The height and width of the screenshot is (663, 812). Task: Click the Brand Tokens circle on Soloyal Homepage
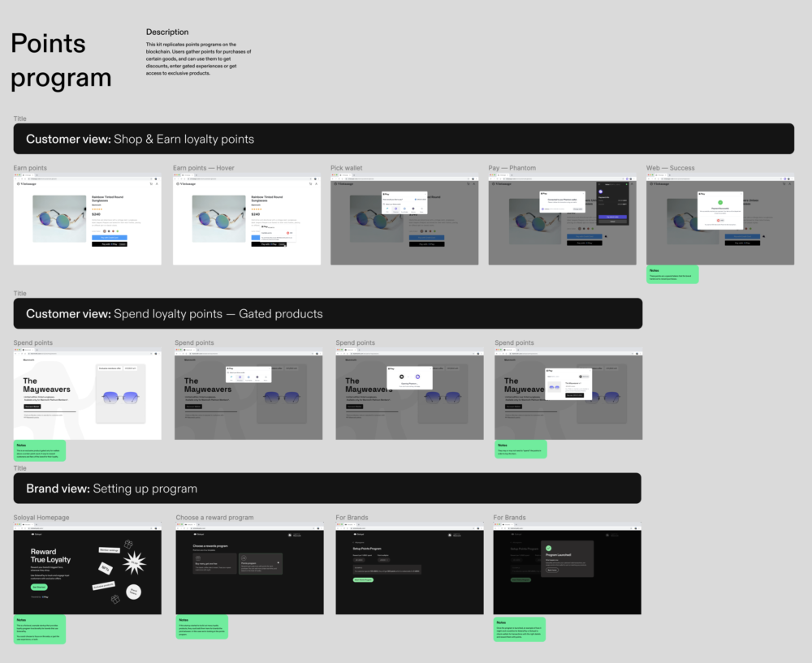134,591
